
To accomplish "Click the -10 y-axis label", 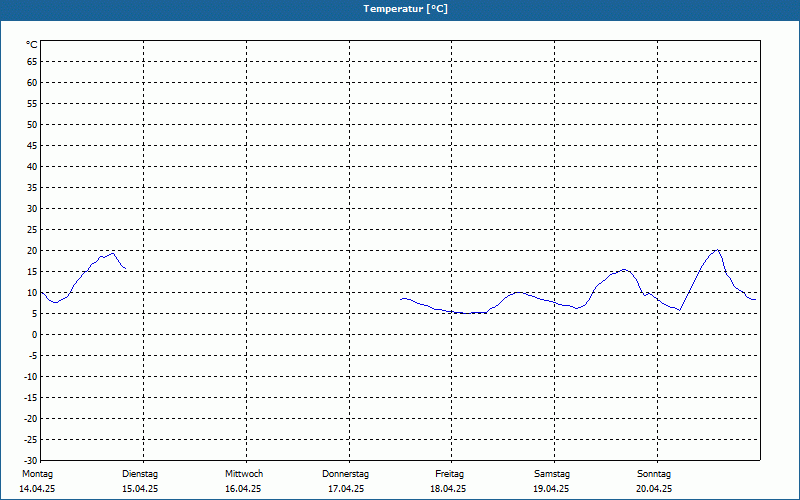I will click(x=31, y=377).
